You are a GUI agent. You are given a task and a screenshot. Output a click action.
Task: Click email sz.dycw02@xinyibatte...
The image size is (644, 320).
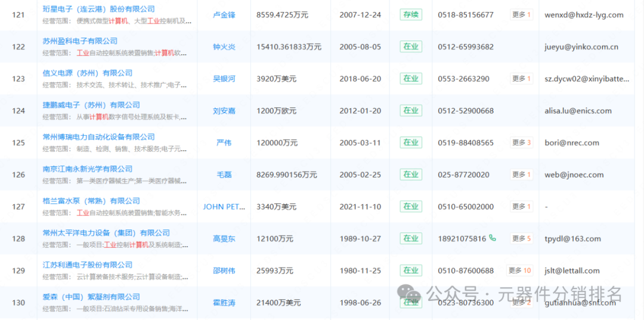587,79
